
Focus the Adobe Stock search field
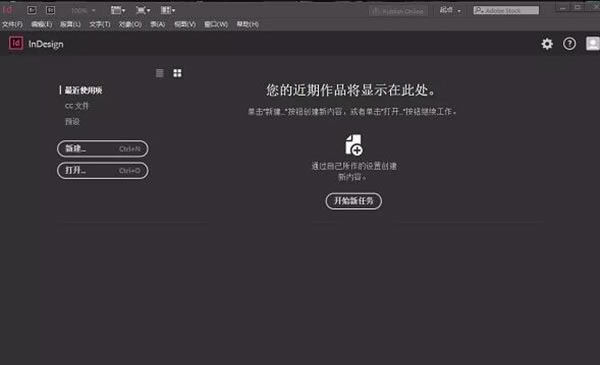[506, 10]
